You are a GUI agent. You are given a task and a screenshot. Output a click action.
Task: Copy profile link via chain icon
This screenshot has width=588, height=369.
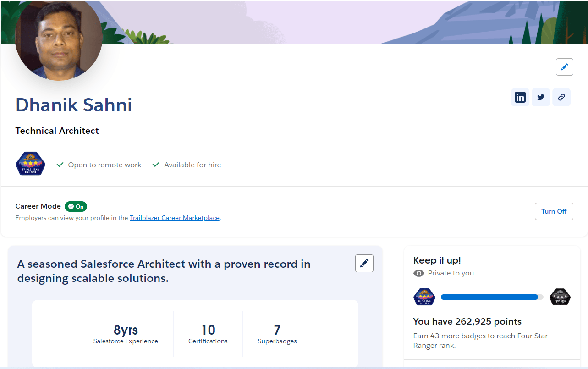[561, 97]
